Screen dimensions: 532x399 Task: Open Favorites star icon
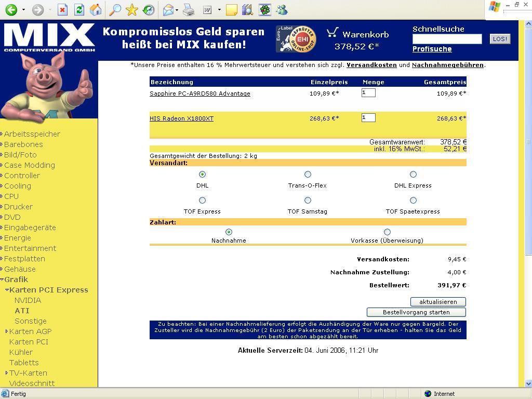[x=131, y=10]
